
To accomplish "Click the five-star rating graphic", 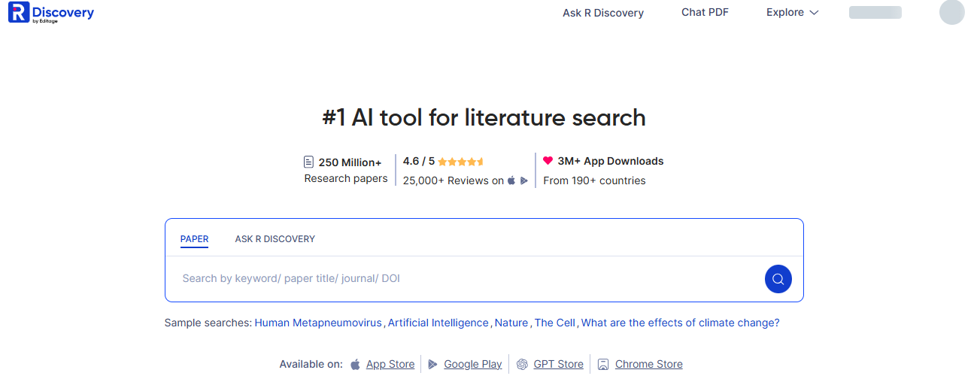I will tap(461, 162).
